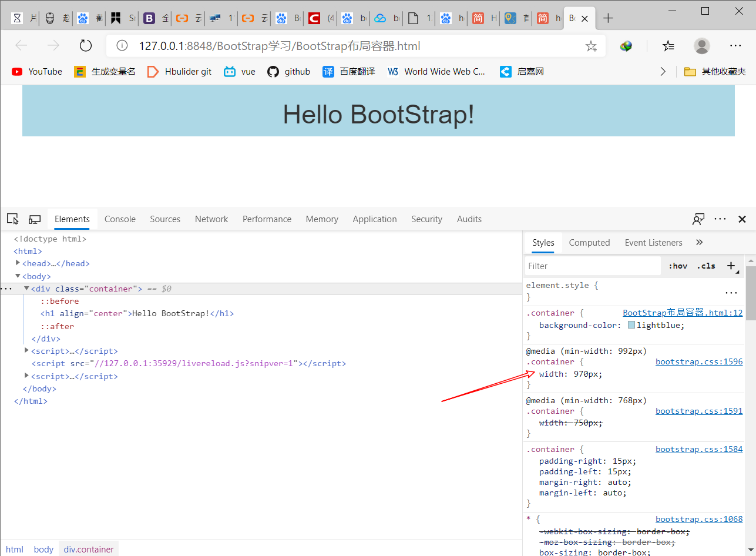This screenshot has width=756, height=556.
Task: Click the lightblue color swatch
Action: click(x=631, y=325)
